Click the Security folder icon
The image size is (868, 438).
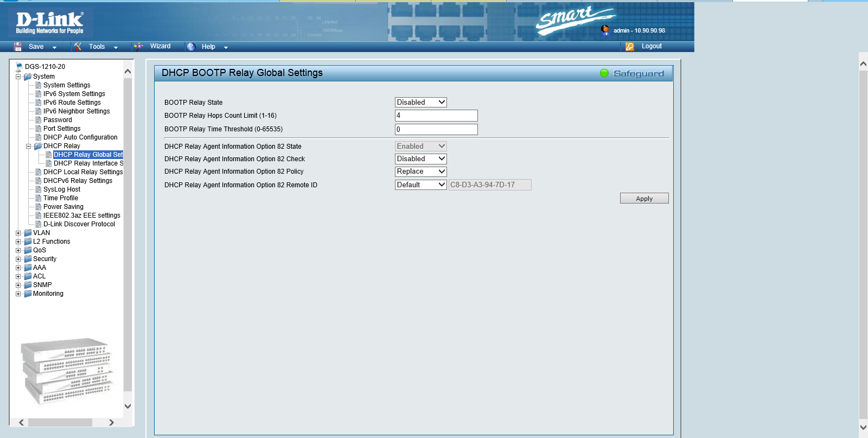coord(28,259)
